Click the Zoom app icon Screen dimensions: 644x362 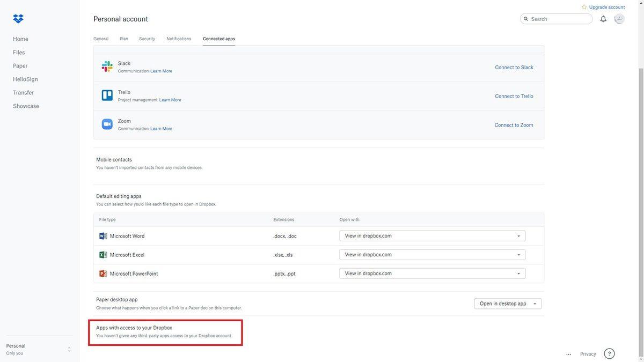tap(107, 124)
